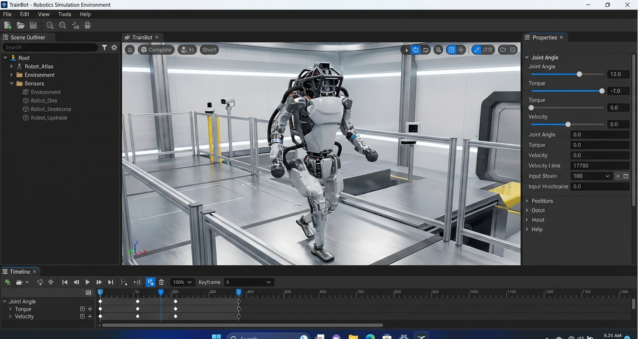
Task: Click the filter funnel icon in Scene Outliner
Action: 104,47
